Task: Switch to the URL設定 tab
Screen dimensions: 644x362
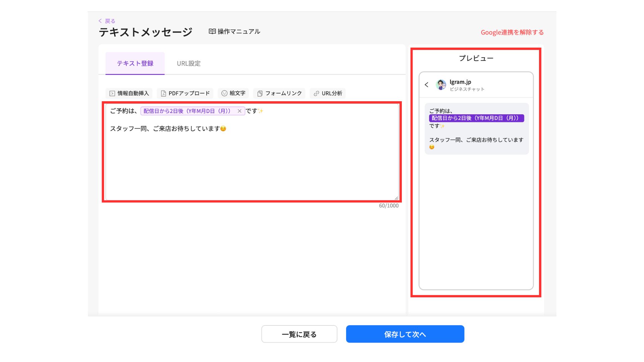Action: click(x=189, y=63)
